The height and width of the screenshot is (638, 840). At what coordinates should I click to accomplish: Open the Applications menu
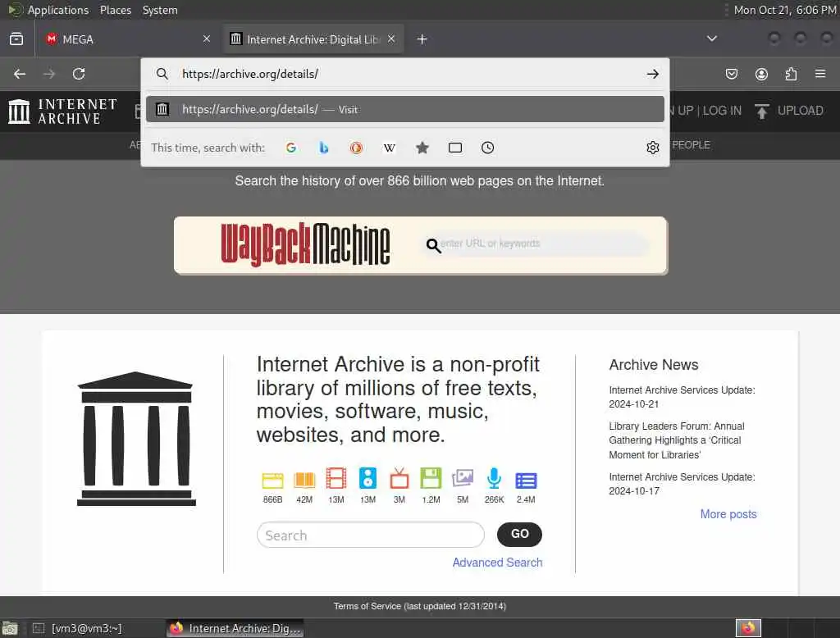[x=58, y=10]
